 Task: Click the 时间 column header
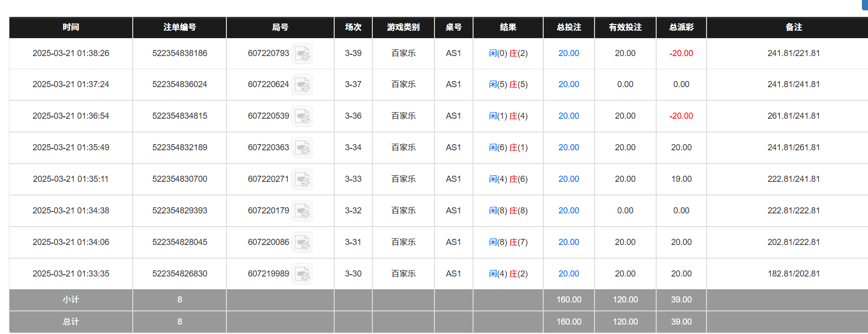[71, 27]
